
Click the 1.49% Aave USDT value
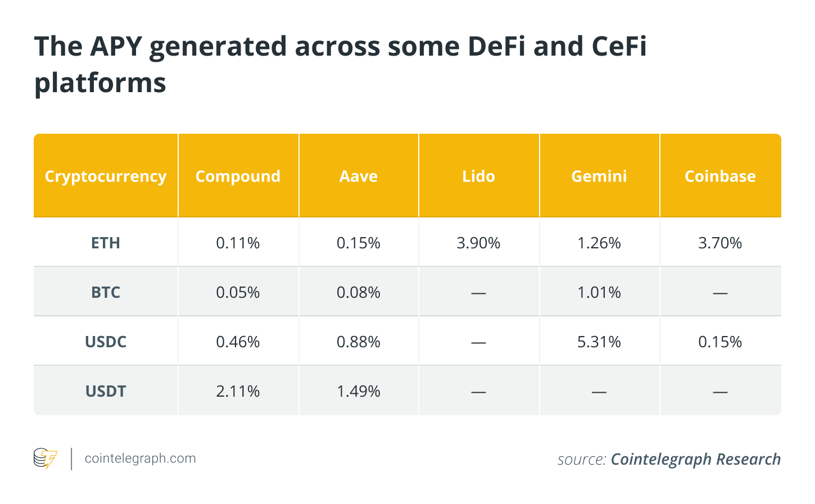(x=359, y=391)
